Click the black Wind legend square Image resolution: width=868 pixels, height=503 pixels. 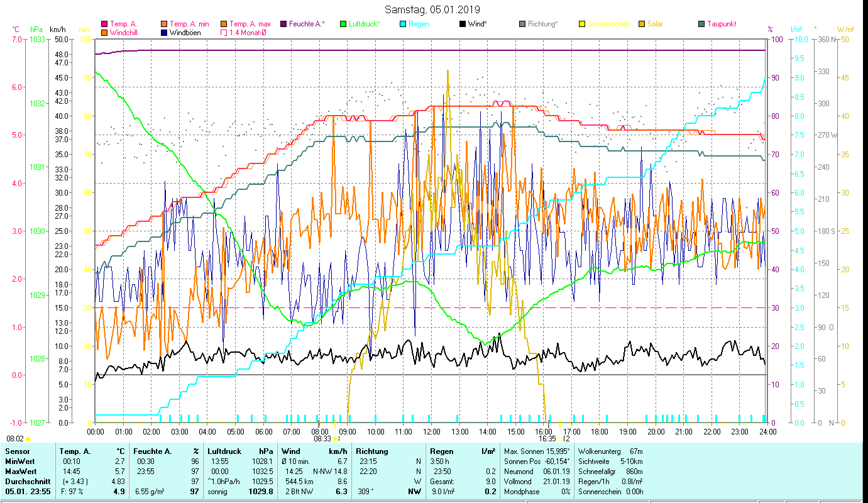(463, 25)
